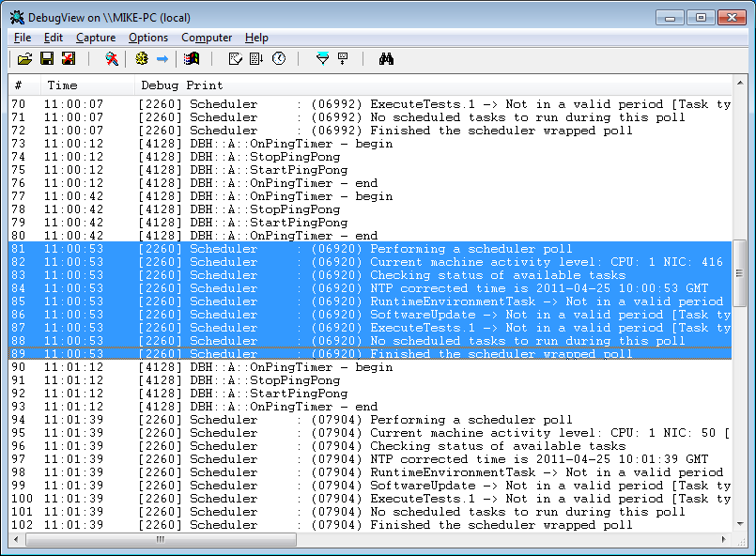Open the Filter/Highlight funnel icon
This screenshot has width=756, height=556.
(322, 59)
